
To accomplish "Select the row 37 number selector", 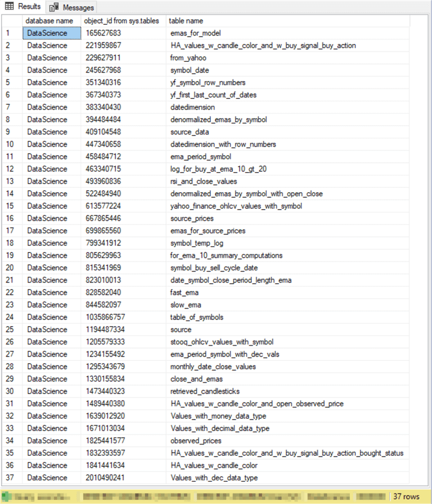I will [x=12, y=478].
